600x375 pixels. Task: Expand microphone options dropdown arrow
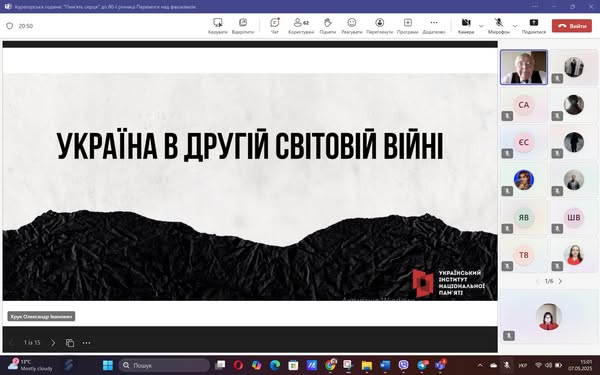pos(515,26)
